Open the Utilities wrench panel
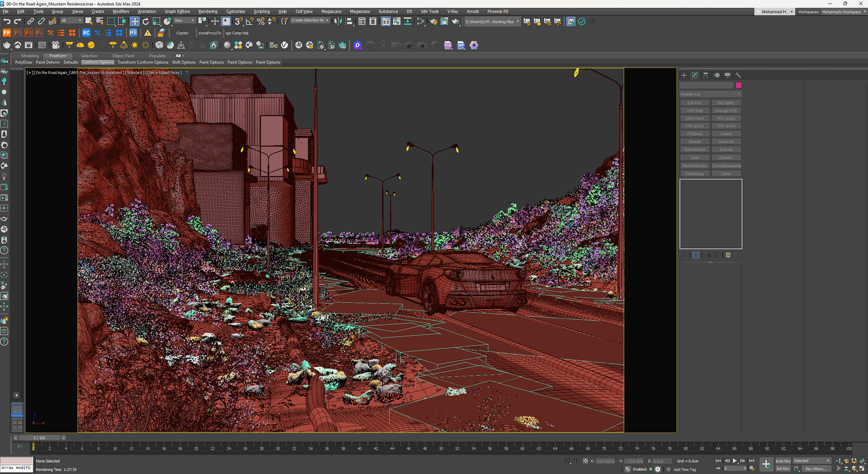868x474 pixels. (738, 75)
